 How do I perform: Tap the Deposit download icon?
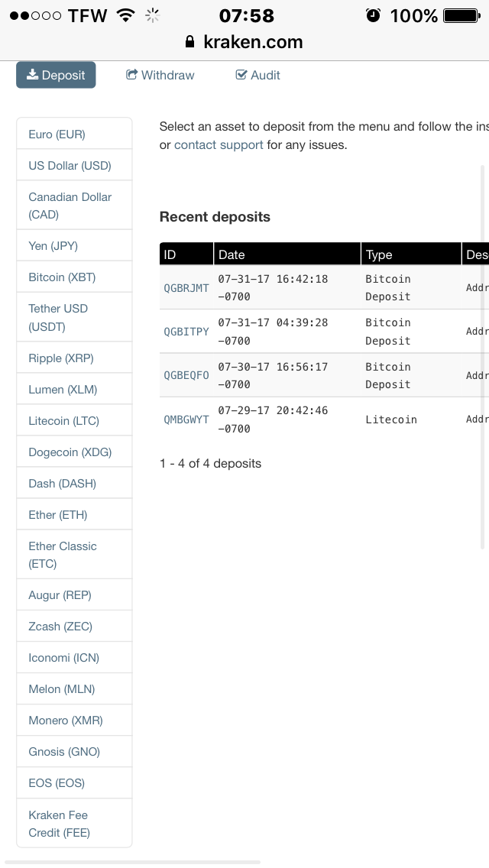33,75
